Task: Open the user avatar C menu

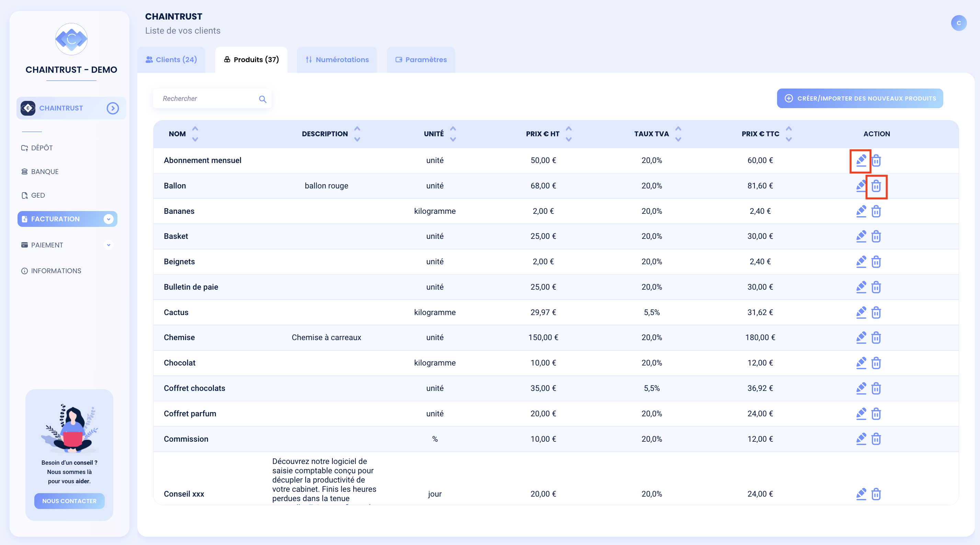Action: pyautogui.click(x=958, y=23)
